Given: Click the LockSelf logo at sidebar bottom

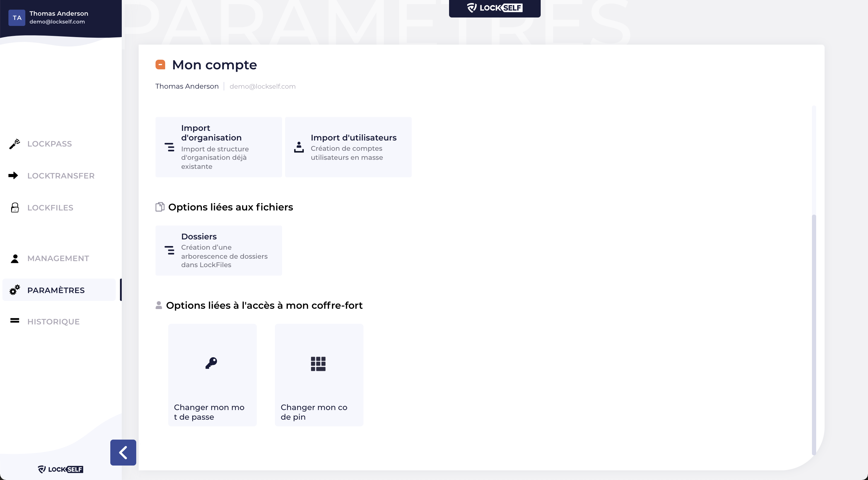Looking at the screenshot, I should coord(60,469).
